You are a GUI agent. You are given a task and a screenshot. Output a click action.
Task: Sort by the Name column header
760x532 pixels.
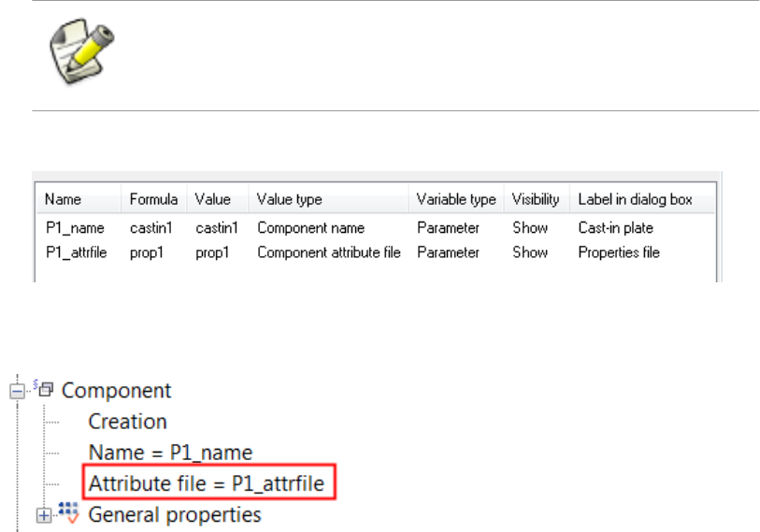63,199
